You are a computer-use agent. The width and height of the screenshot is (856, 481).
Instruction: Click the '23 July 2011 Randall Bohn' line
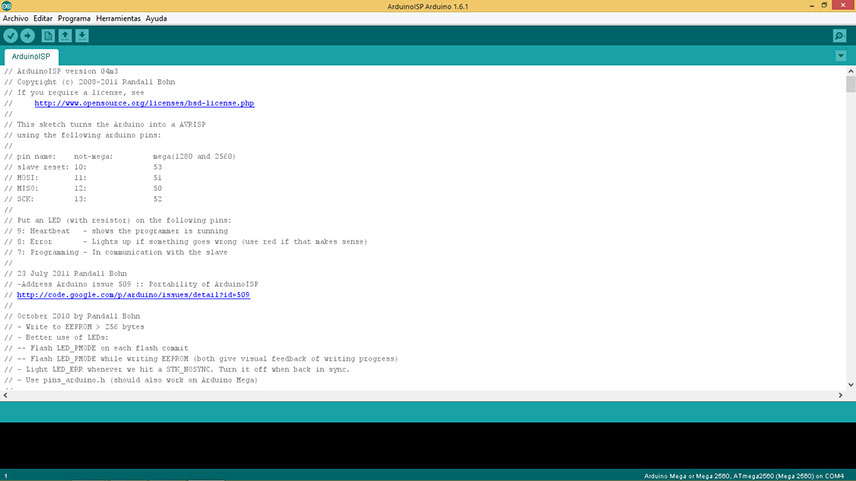[66, 274]
